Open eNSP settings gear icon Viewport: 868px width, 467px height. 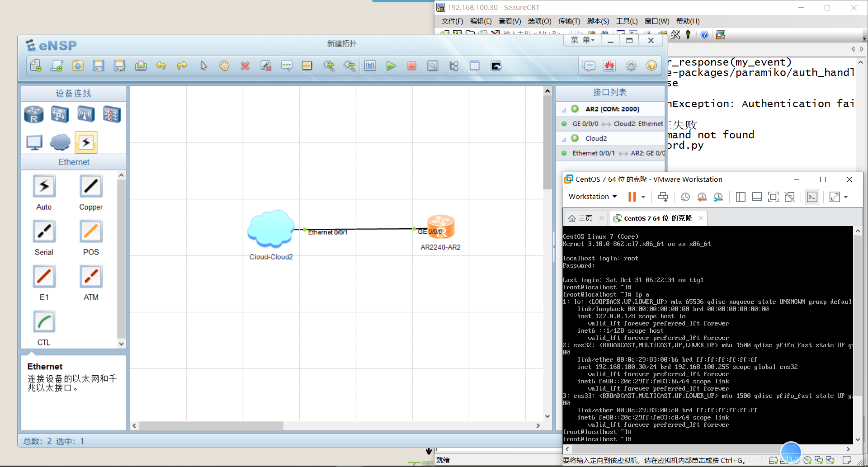coord(631,66)
